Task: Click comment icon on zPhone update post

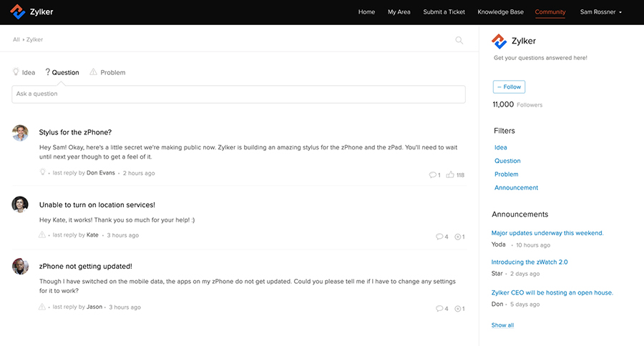Action: point(439,309)
